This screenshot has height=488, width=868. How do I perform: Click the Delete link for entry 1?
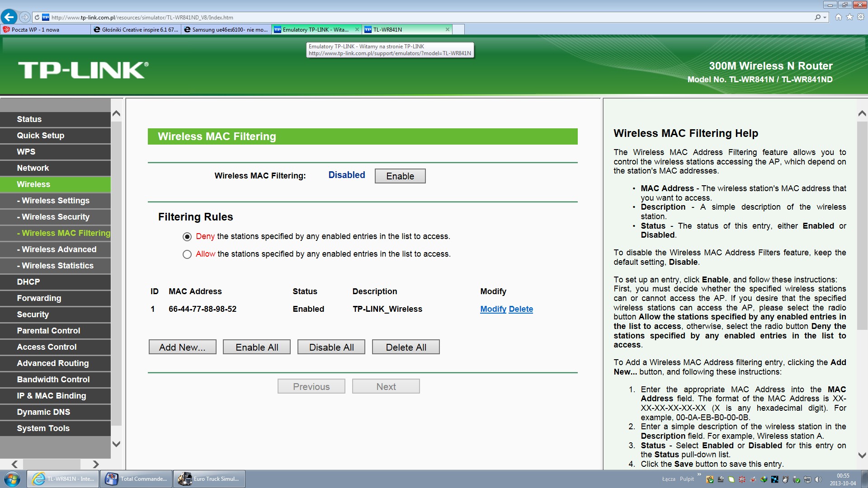tap(521, 309)
